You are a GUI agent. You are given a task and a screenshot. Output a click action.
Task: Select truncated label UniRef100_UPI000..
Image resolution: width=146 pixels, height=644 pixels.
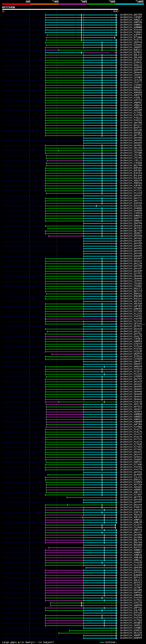[132, 324]
